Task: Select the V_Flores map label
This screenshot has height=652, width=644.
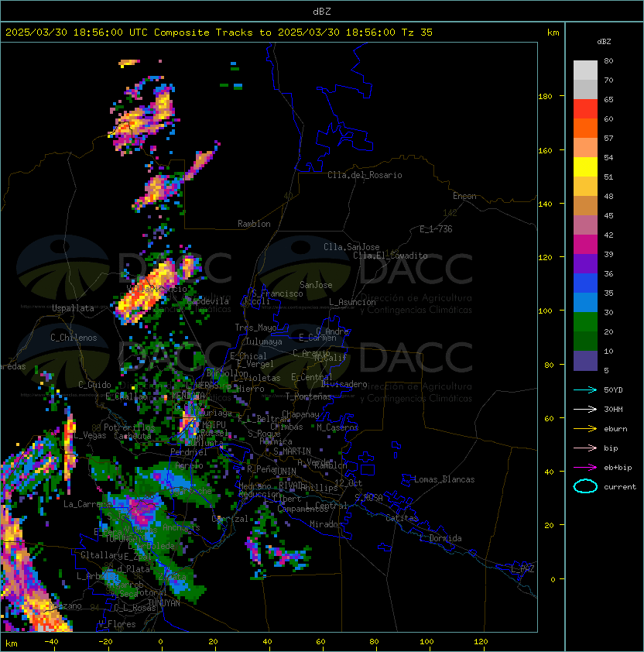Action: [117, 624]
